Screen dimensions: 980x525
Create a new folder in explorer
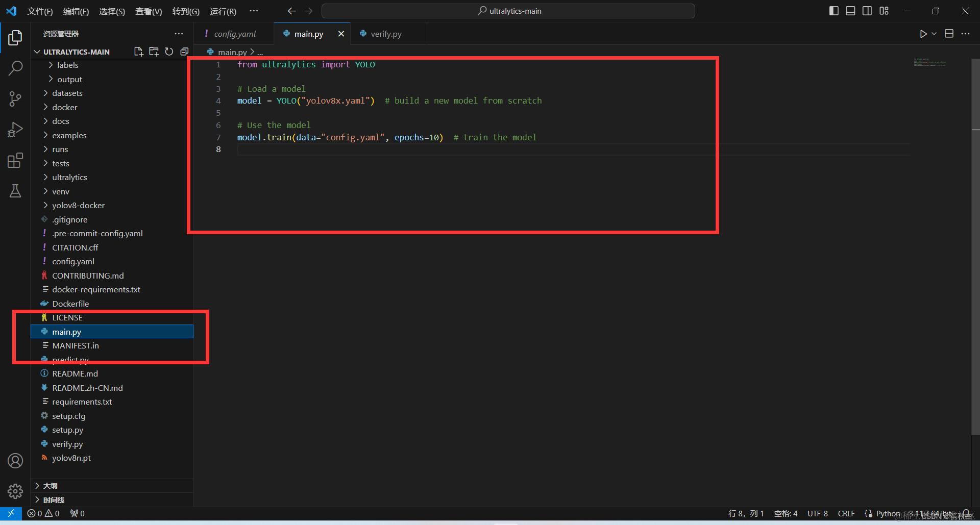click(x=154, y=52)
